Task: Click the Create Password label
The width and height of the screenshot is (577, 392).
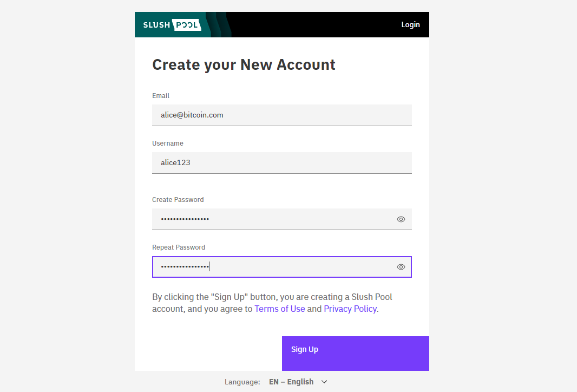Action: [178, 199]
